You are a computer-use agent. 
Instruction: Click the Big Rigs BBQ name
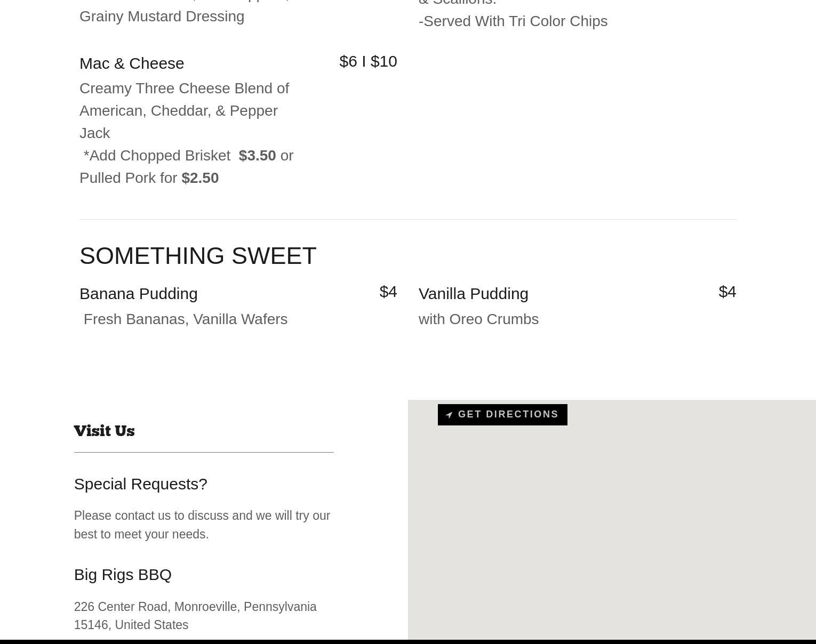[123, 575]
